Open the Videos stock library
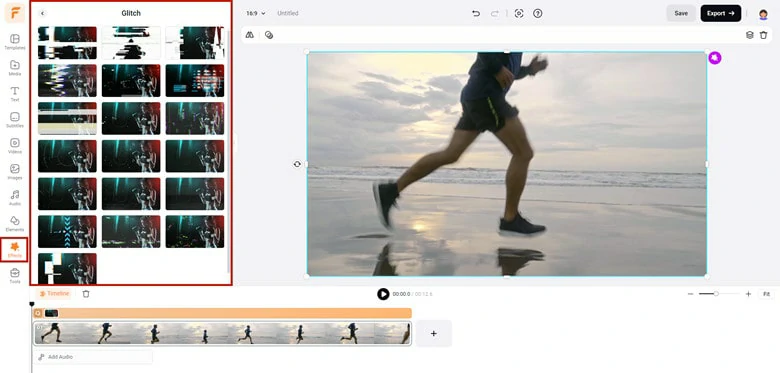Image resolution: width=780 pixels, height=373 pixels. [15, 145]
